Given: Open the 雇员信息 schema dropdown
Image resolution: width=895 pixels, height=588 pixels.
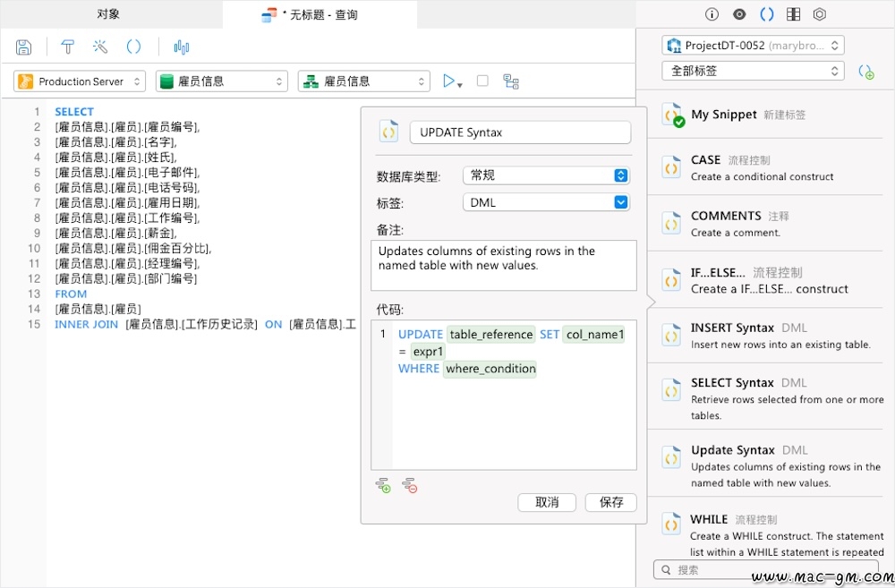Looking at the screenshot, I should point(364,81).
